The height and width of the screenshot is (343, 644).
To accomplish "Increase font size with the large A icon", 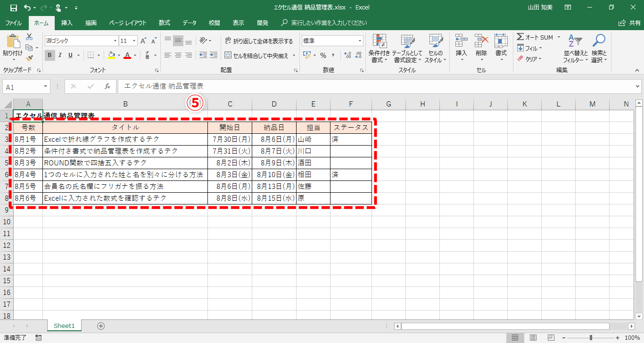I will click(143, 41).
